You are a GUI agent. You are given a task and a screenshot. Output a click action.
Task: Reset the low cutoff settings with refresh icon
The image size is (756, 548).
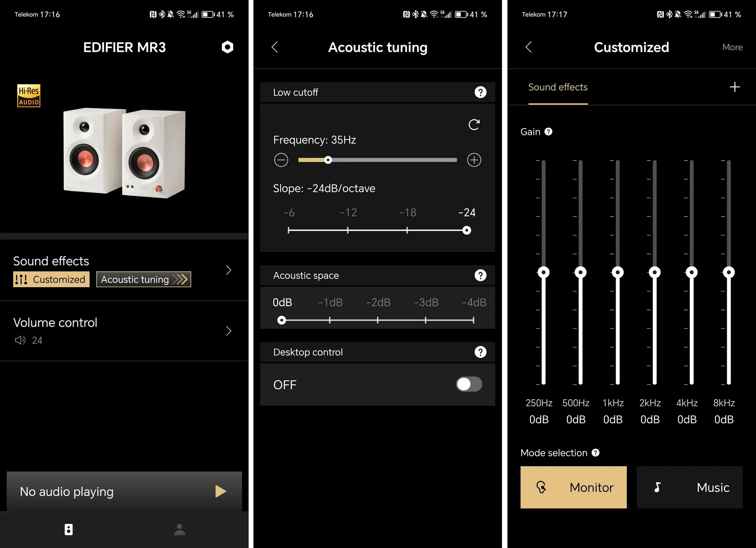click(474, 125)
